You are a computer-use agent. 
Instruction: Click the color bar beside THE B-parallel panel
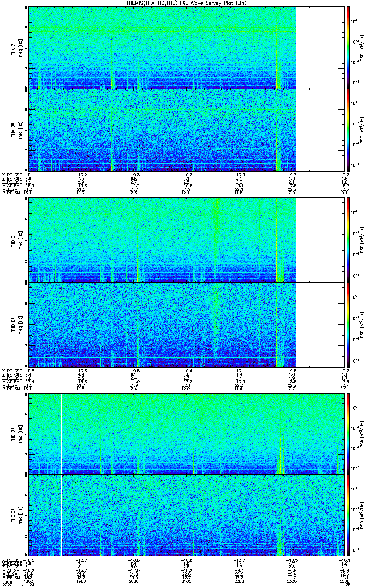tap(349, 515)
